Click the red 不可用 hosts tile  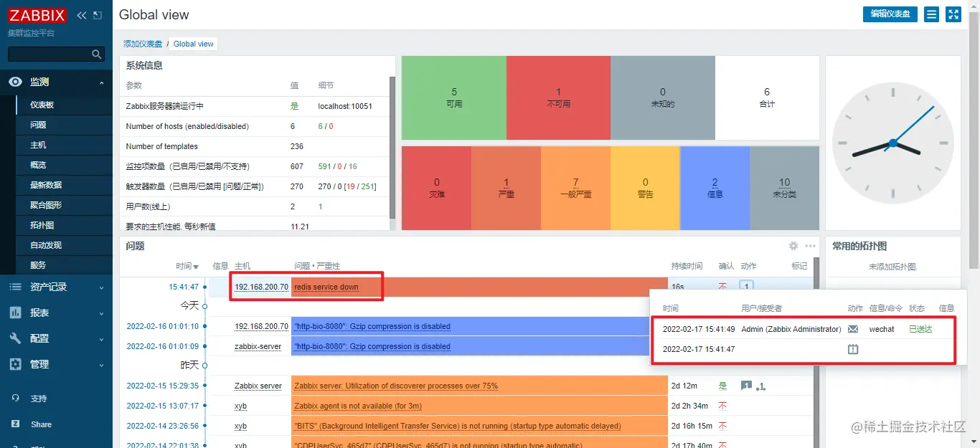tap(558, 98)
